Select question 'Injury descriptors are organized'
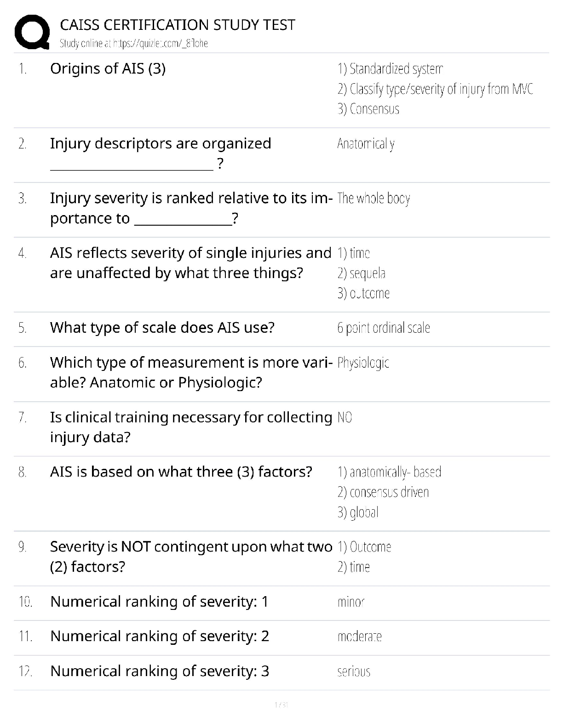Screen dimensions: 563x728 point(161,144)
